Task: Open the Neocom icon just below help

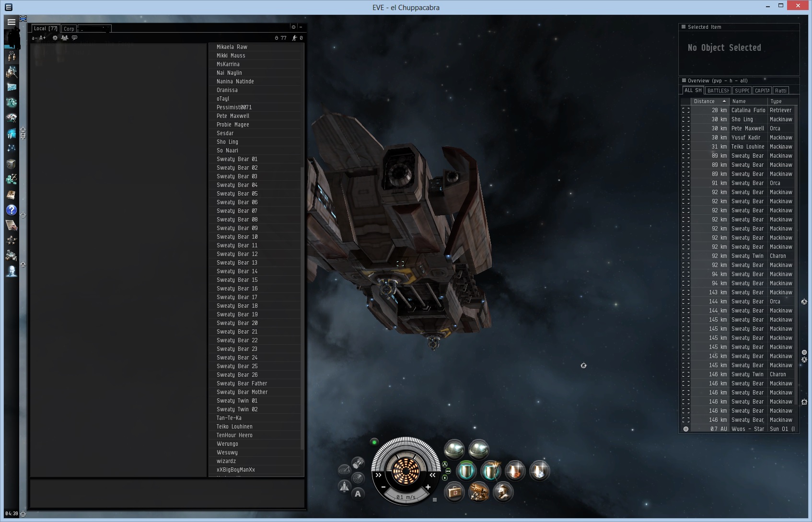Action: click(x=12, y=225)
